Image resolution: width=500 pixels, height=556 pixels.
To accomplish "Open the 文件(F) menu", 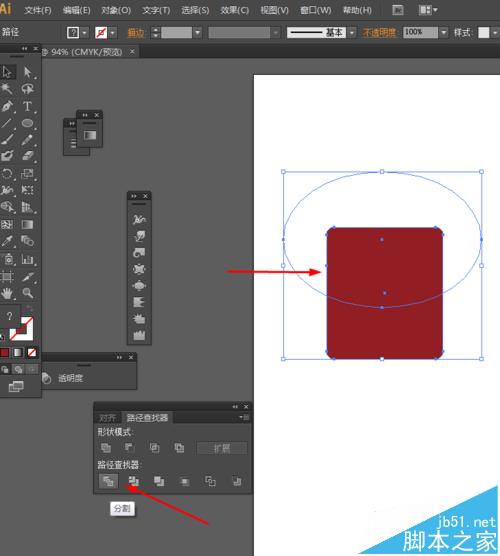I will (38, 10).
